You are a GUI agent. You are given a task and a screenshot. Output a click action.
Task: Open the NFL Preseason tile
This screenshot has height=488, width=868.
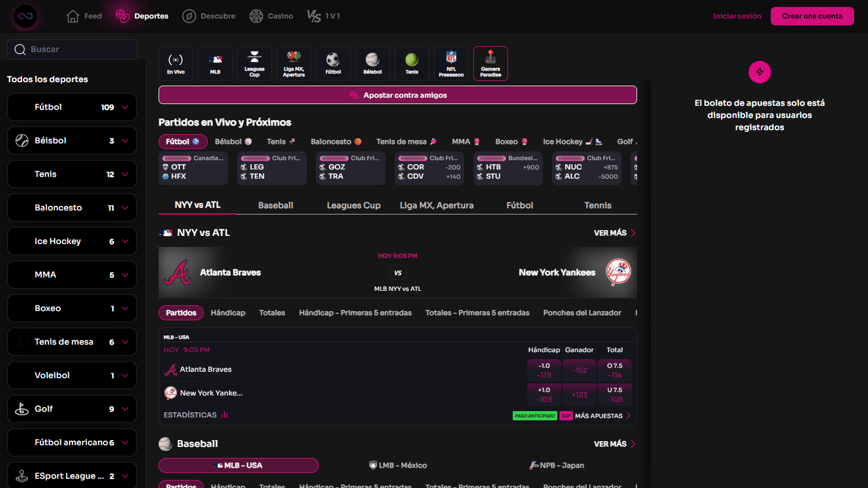click(451, 64)
